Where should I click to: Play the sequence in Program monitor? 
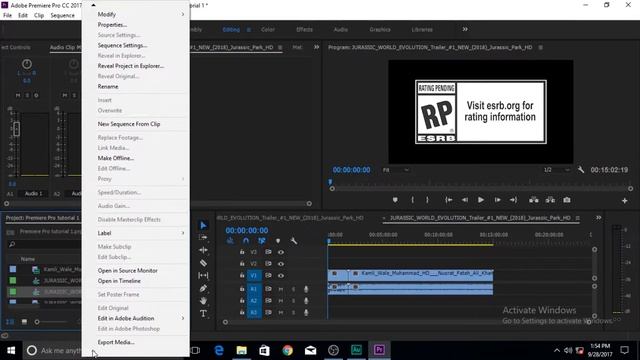[x=481, y=200]
